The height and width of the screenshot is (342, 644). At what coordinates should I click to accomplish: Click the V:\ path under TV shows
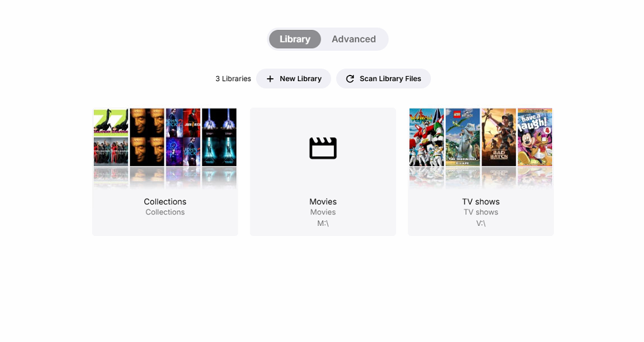point(480,223)
